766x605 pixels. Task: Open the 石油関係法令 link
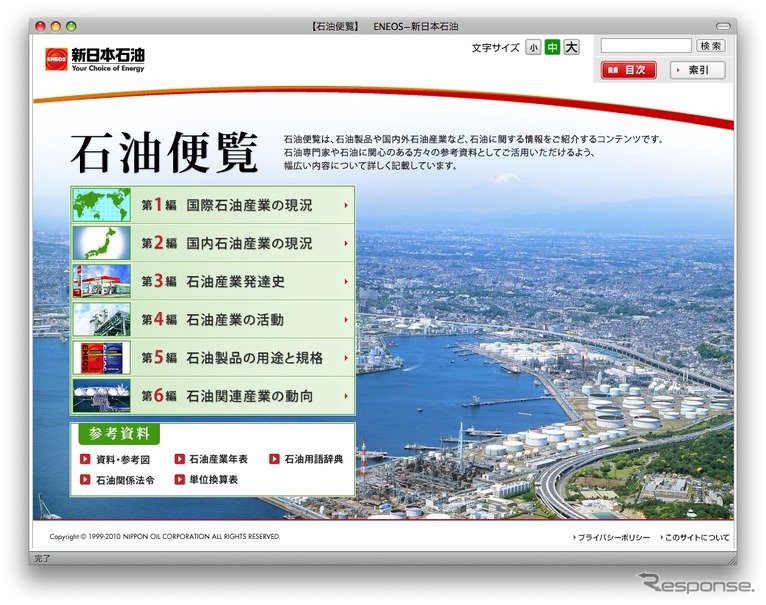click(x=125, y=480)
